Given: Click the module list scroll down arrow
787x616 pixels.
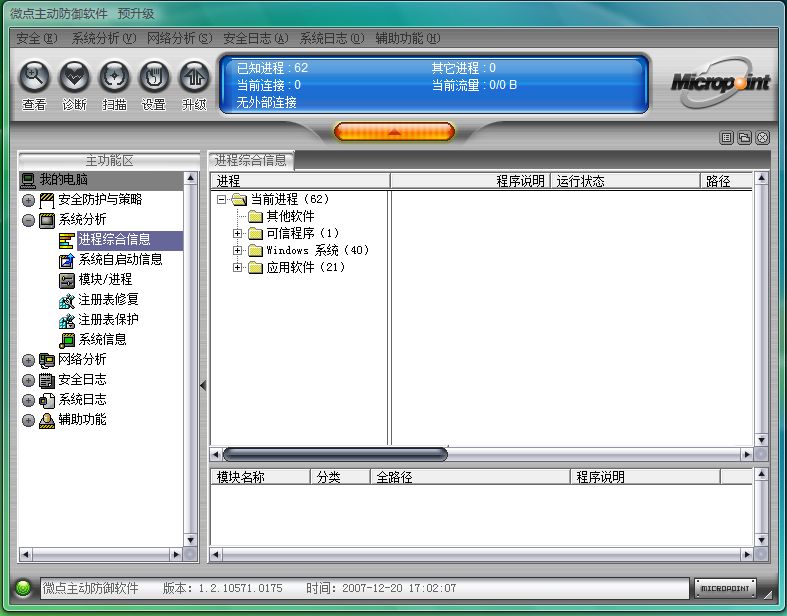Looking at the screenshot, I should click(x=761, y=540).
